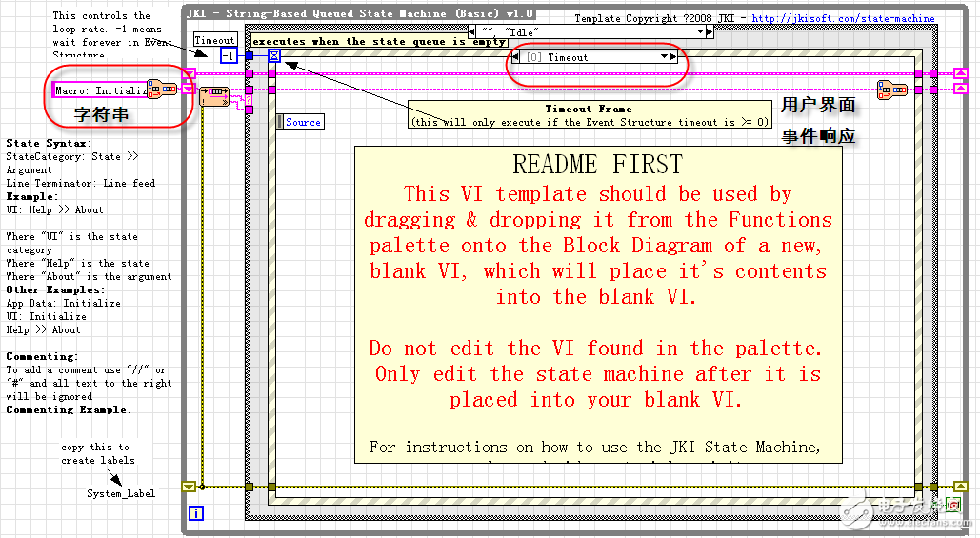Click the top-right pink shift register
The image size is (980, 538).
click(961, 73)
